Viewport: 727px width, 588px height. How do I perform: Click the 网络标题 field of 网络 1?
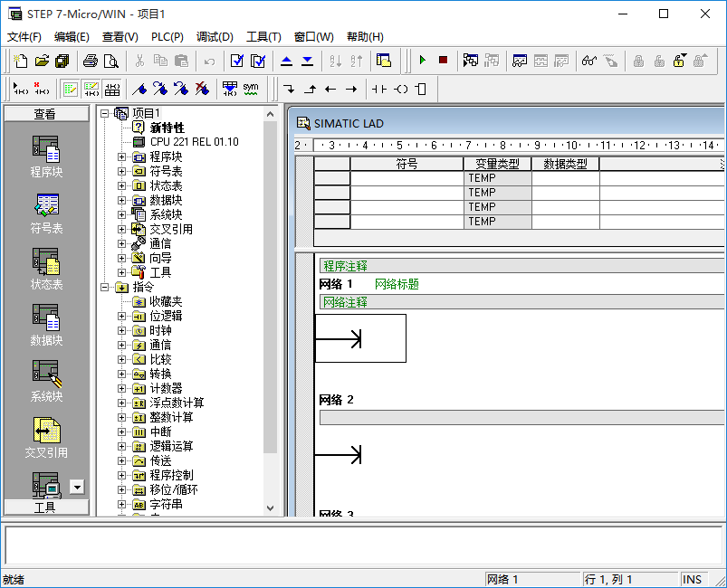click(x=397, y=284)
